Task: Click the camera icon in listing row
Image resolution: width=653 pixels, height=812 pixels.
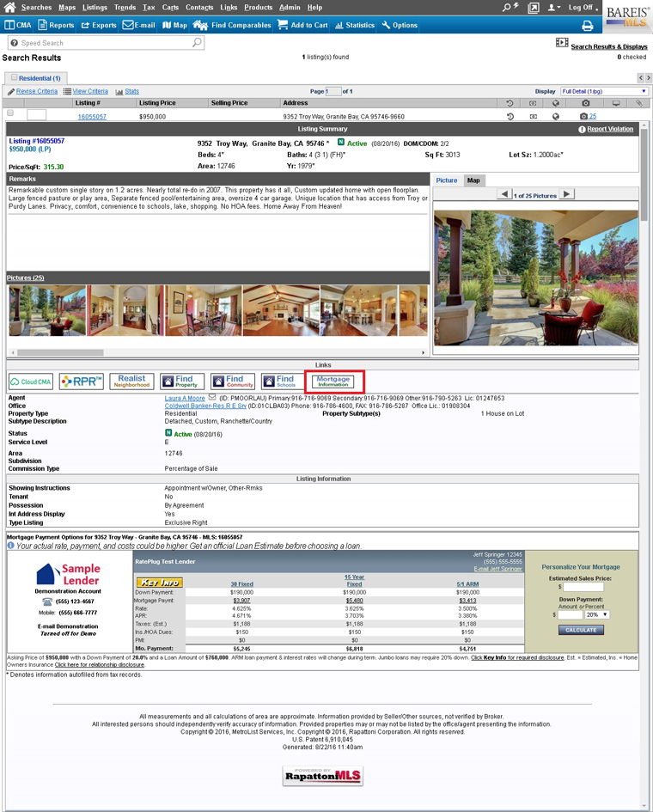Action: pyautogui.click(x=584, y=116)
